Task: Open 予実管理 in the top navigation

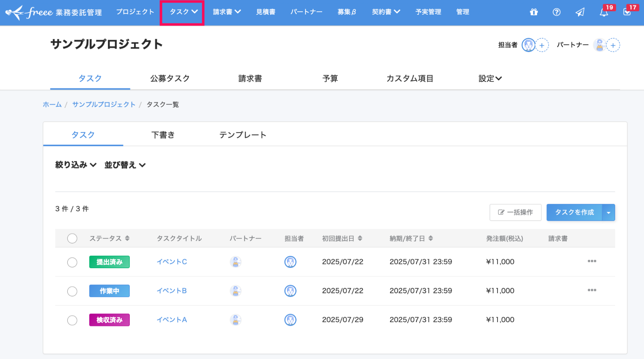Action: (x=428, y=12)
